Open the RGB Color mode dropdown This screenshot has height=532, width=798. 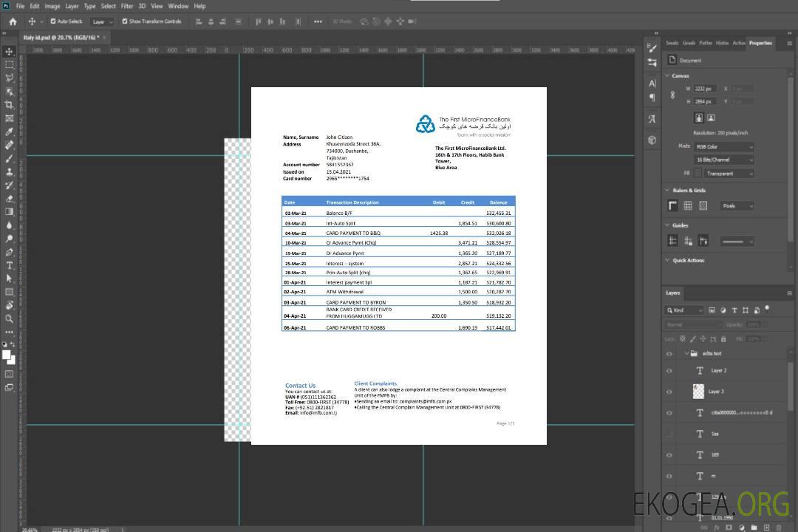coord(723,146)
